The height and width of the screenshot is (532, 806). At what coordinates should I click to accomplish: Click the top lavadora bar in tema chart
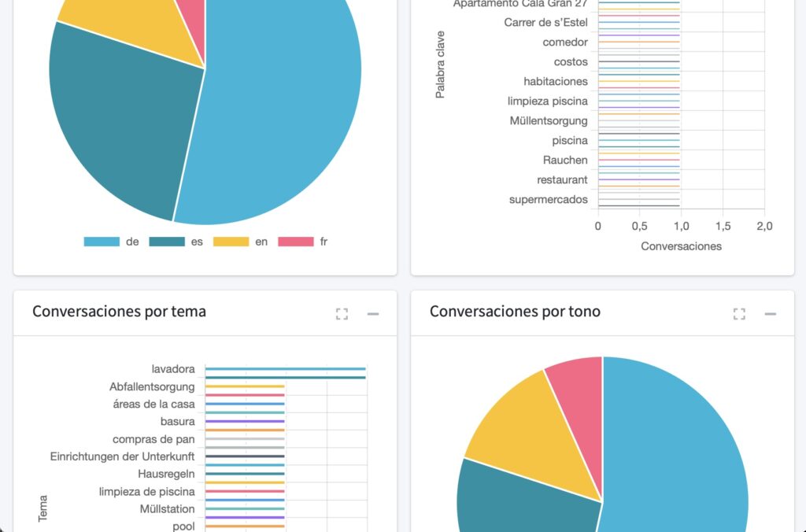[285, 368]
